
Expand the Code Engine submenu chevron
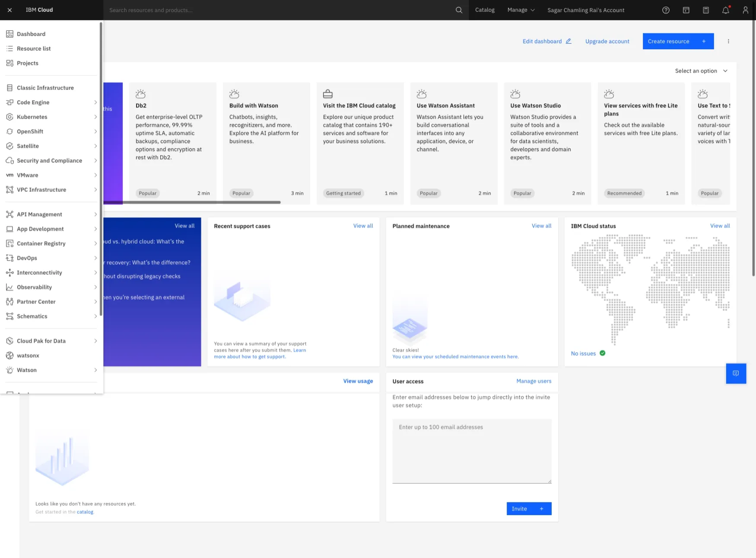[95, 102]
